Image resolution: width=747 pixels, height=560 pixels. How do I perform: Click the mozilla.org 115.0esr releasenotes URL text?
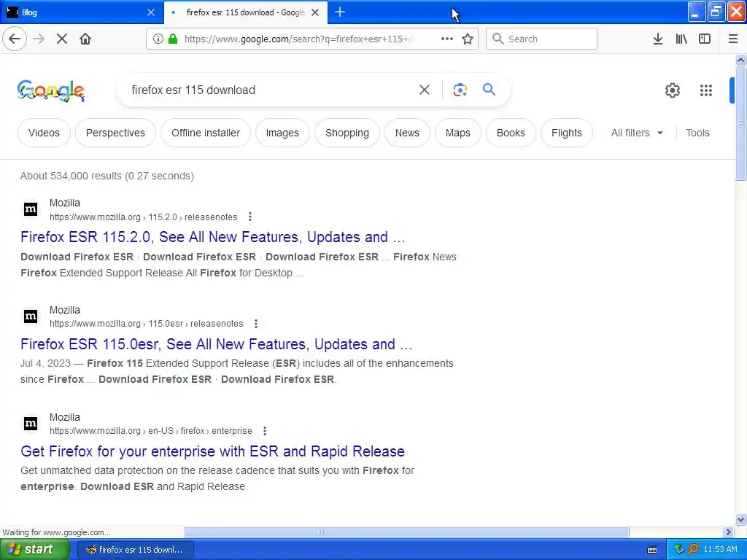pos(146,324)
